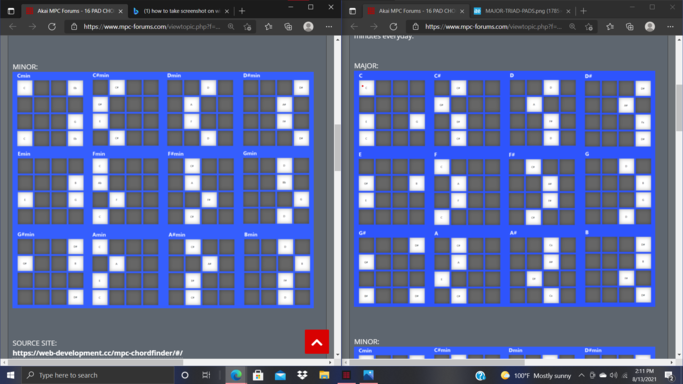Screen dimensions: 683x384
Task: Open profile menu in left browser window
Action: [308, 27]
